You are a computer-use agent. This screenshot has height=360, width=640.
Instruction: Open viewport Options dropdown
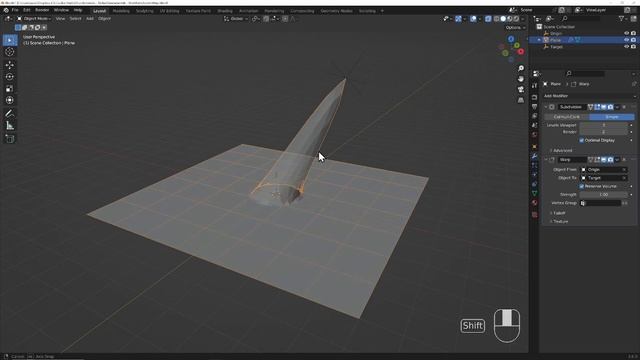[x=515, y=27]
